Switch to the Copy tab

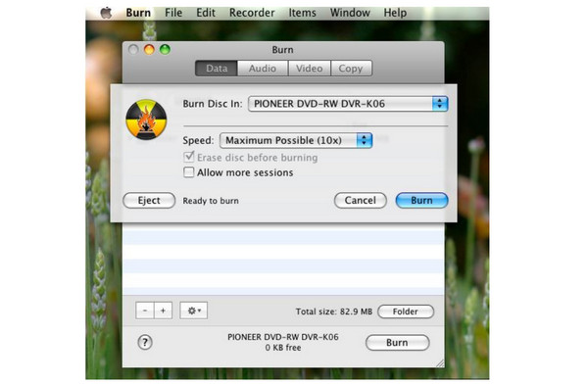pyautogui.click(x=351, y=69)
